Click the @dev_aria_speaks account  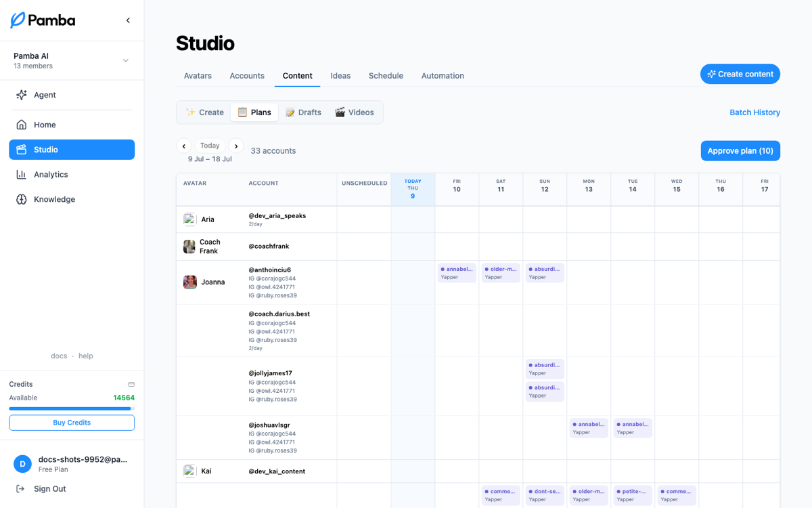(277, 215)
